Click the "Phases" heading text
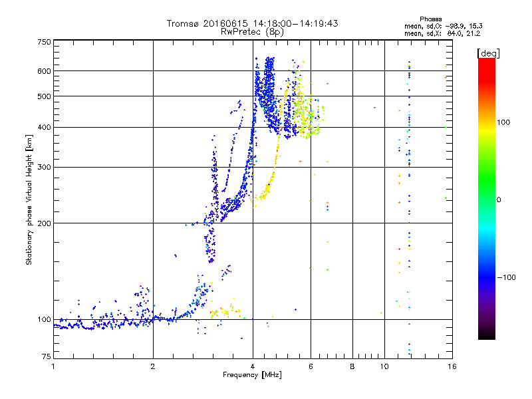The height and width of the screenshot is (399, 532). coord(430,19)
